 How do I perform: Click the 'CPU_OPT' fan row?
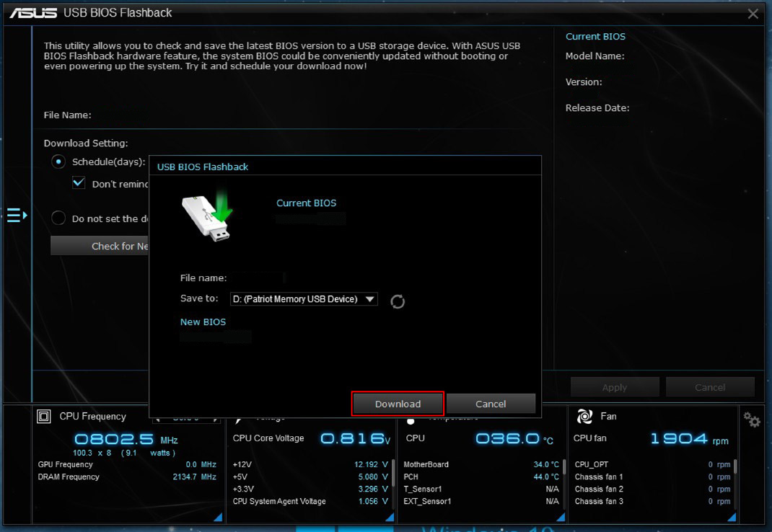(652, 464)
